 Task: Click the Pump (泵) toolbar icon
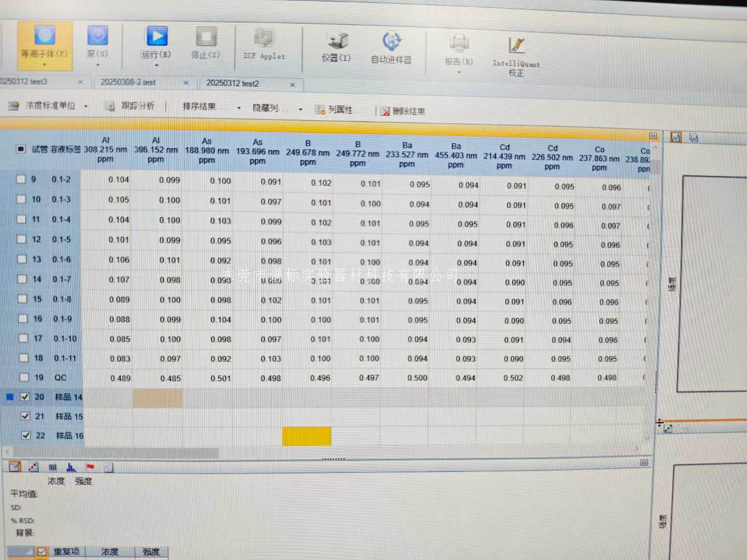(x=98, y=36)
